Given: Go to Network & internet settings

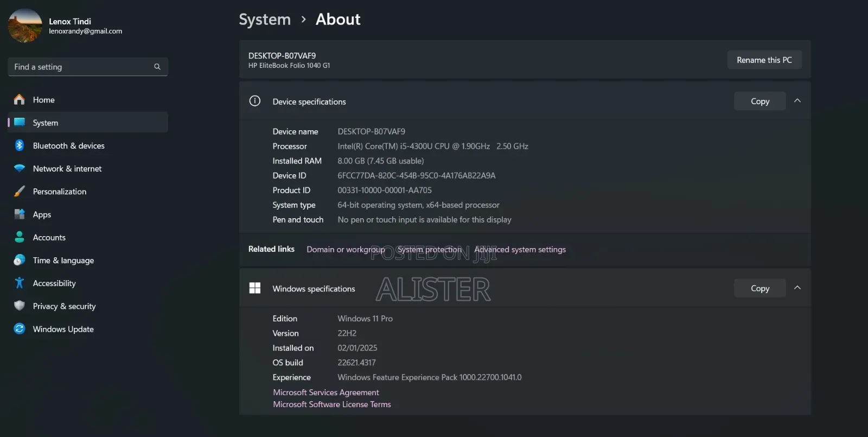Looking at the screenshot, I should coord(88,168).
